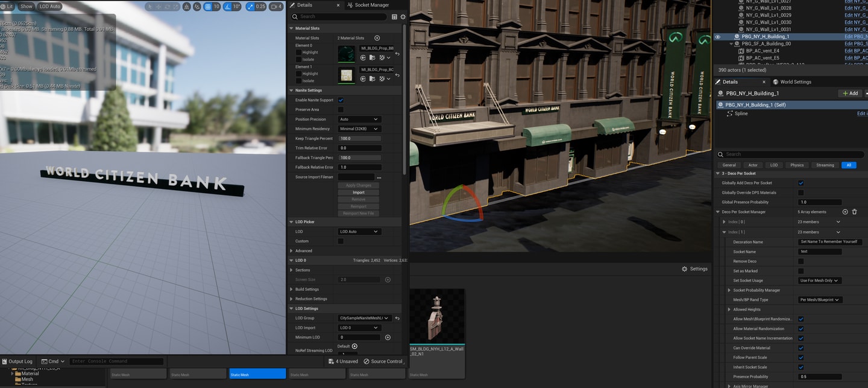
Task: Select the Streaming filter tab
Action: [825, 165]
